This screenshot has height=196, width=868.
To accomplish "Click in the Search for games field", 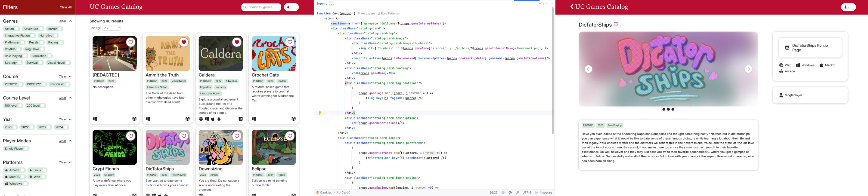I will (261, 7).
